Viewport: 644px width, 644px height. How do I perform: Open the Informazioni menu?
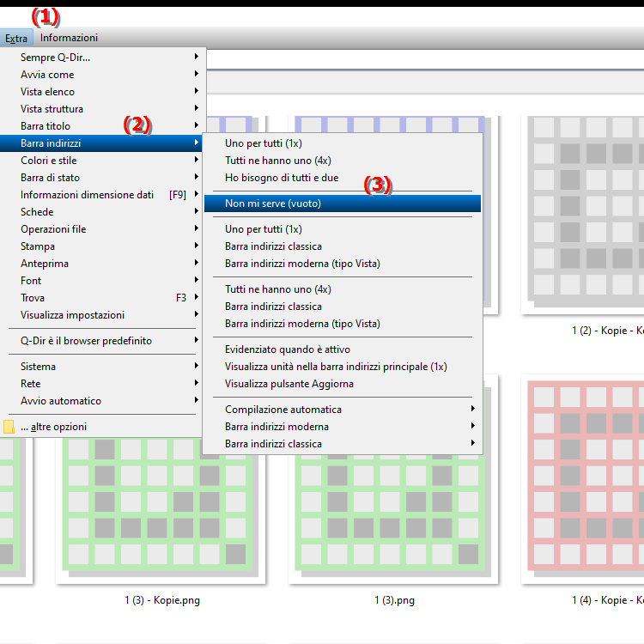coord(69,38)
